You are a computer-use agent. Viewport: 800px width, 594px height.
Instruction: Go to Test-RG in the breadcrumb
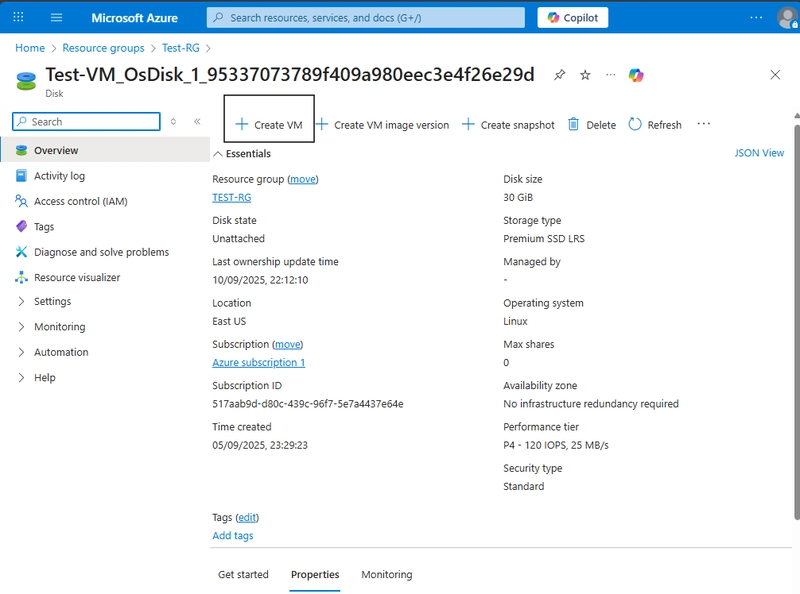181,48
